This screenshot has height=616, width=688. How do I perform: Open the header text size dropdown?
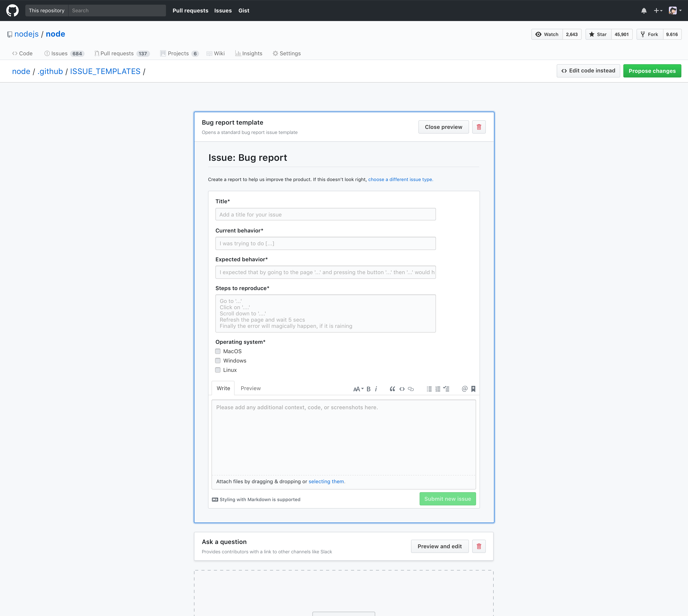(358, 389)
